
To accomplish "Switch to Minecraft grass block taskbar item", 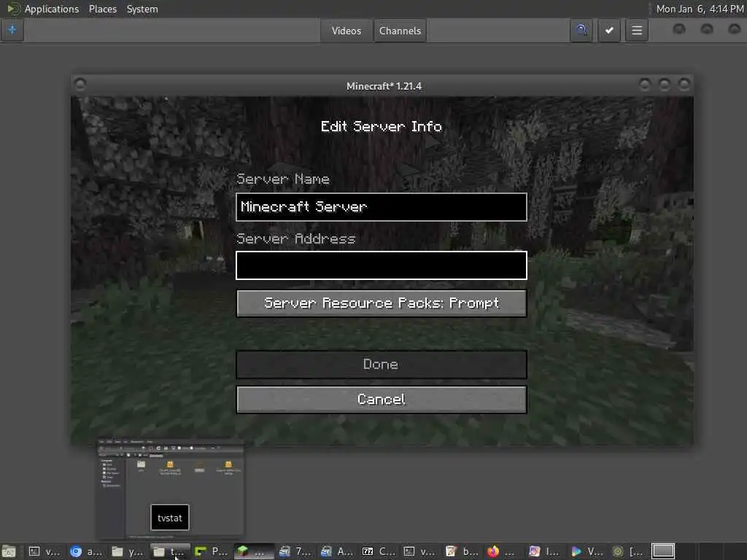I will click(253, 551).
